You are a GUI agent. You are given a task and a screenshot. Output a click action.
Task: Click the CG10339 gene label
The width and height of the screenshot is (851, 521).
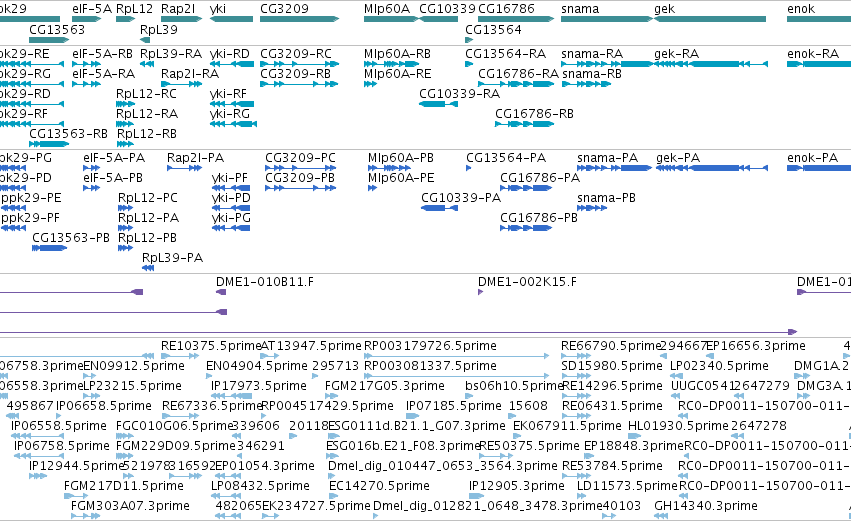[x=447, y=9]
